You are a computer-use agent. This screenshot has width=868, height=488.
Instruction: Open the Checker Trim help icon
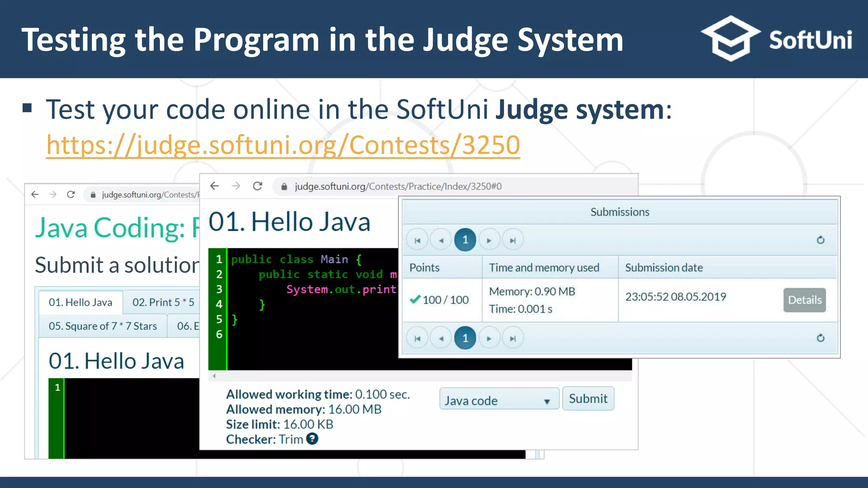coord(312,439)
